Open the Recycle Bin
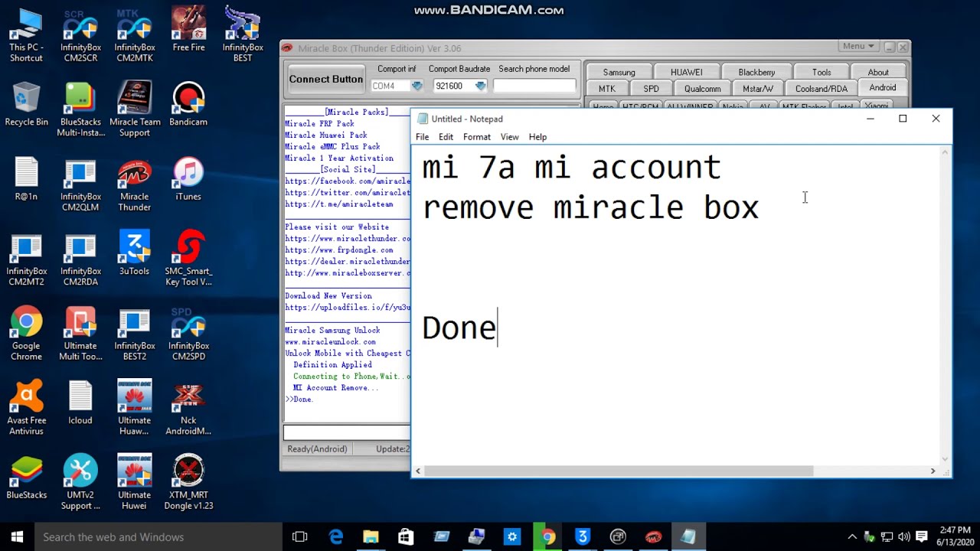This screenshot has width=980, height=551. coord(26,103)
